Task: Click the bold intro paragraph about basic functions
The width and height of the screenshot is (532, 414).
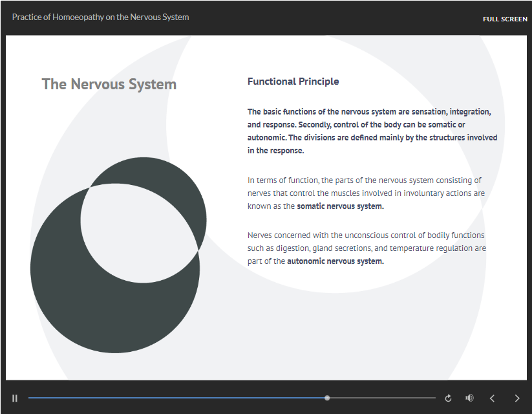Action: point(372,131)
